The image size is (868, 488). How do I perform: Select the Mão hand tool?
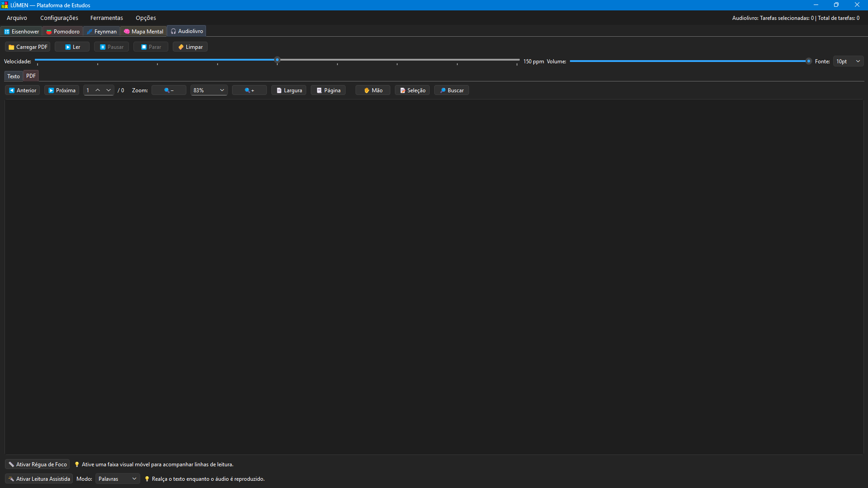tap(373, 90)
